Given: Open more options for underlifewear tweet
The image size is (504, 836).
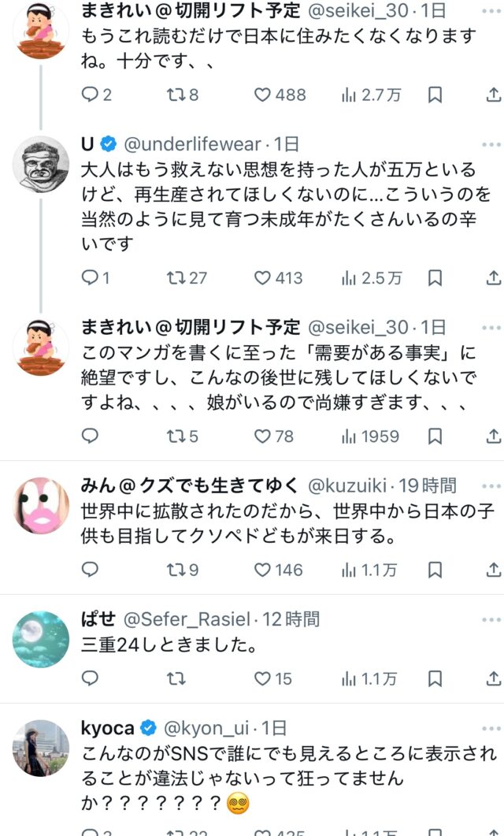Looking at the screenshot, I should [x=491, y=144].
